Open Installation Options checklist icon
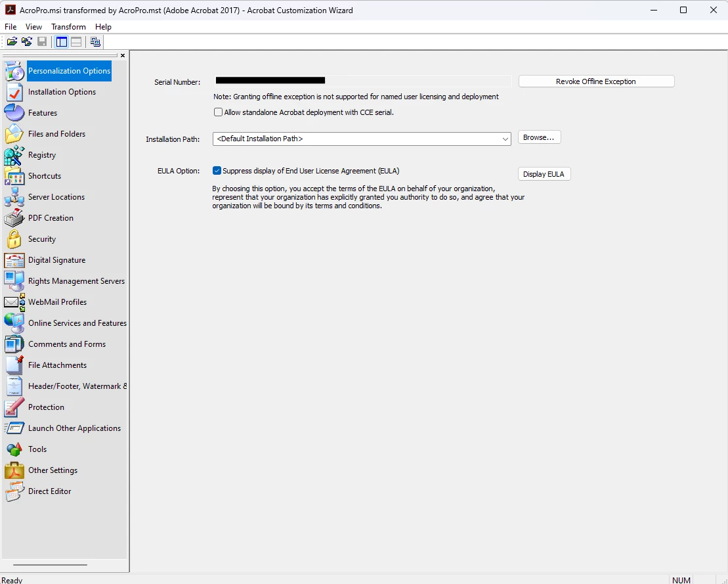Viewport: 728px width, 584px height. [14, 92]
